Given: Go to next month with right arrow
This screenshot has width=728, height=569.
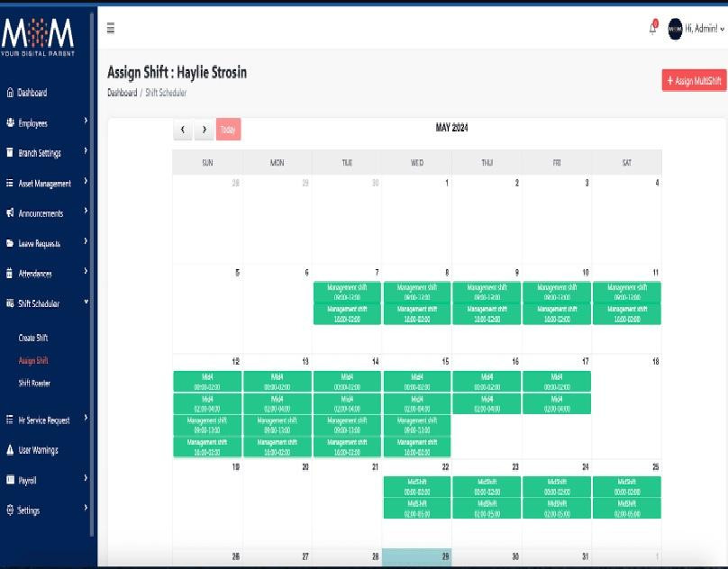Looking at the screenshot, I should coord(205,130).
